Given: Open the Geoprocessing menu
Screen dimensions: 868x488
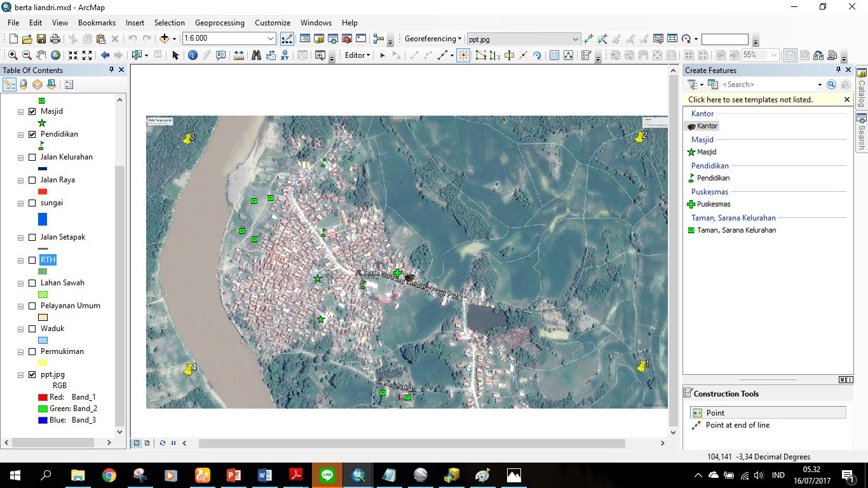Looking at the screenshot, I should (219, 22).
